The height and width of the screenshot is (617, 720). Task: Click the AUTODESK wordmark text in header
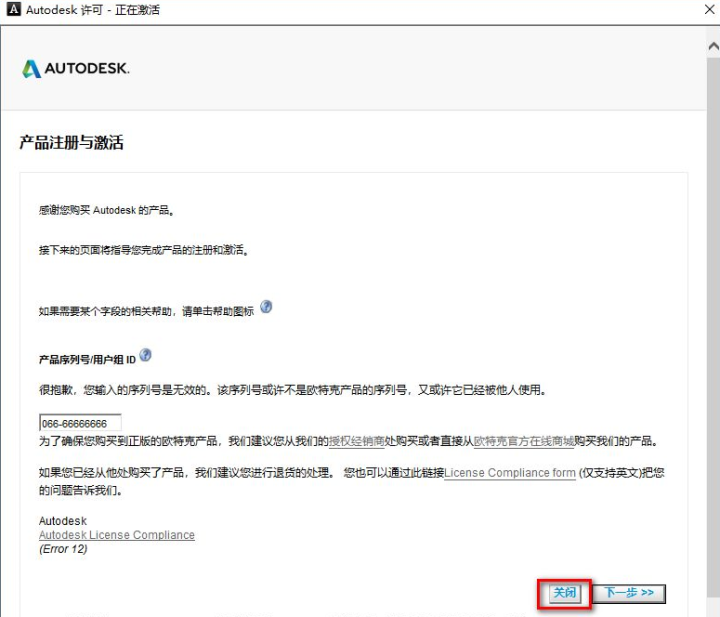click(x=88, y=69)
